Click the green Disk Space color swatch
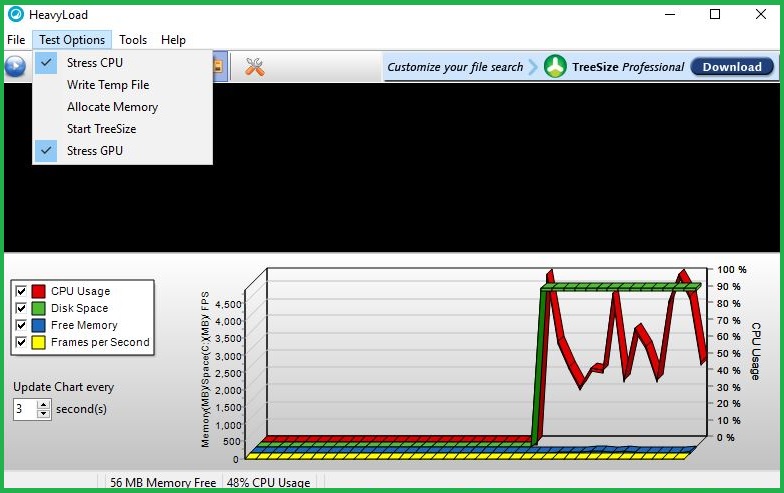The width and height of the screenshot is (784, 493). click(38, 308)
